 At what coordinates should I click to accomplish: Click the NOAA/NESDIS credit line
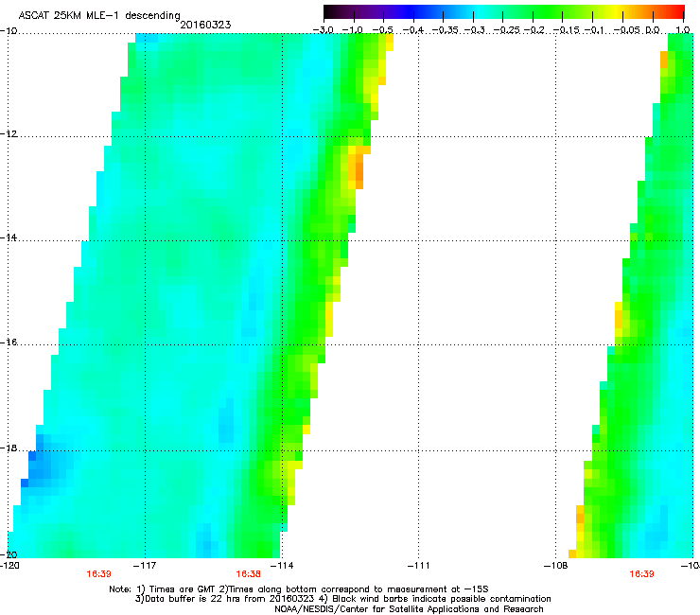tap(409, 608)
